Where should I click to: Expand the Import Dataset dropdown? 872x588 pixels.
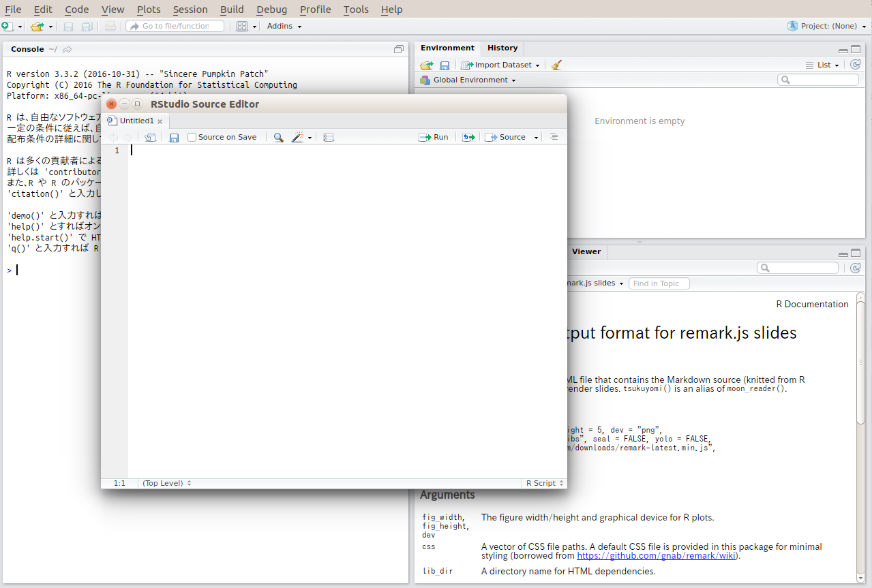[x=538, y=64]
